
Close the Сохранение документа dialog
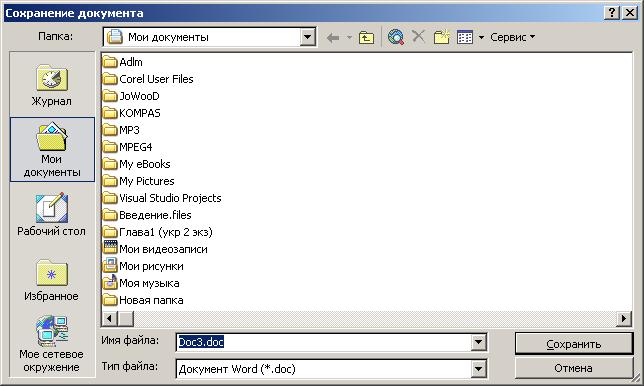point(630,13)
